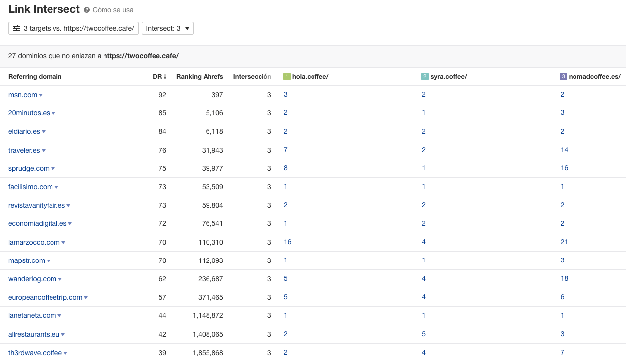Sort by the Ranking Ahrefs column header
Image resolution: width=626 pixels, height=364 pixels.
tap(200, 76)
